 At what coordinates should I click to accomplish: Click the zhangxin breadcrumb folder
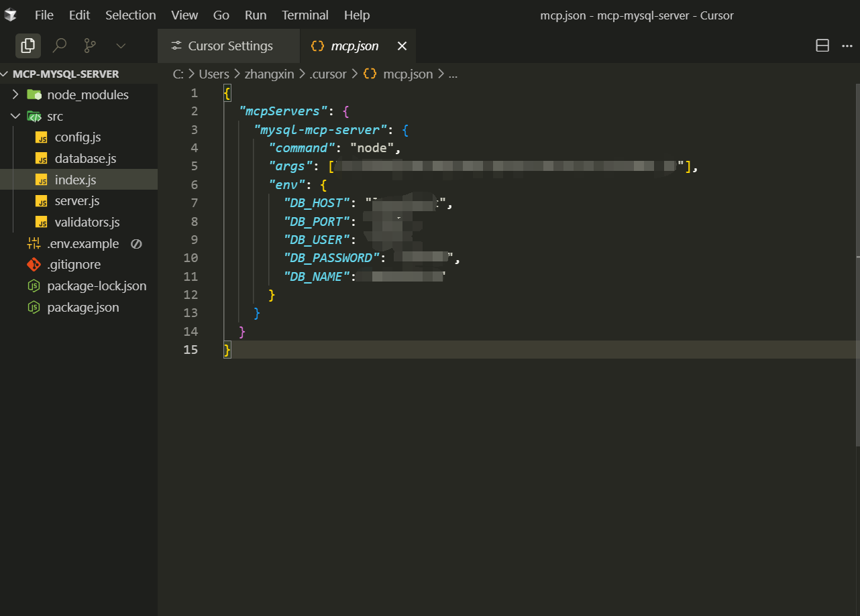click(x=269, y=74)
